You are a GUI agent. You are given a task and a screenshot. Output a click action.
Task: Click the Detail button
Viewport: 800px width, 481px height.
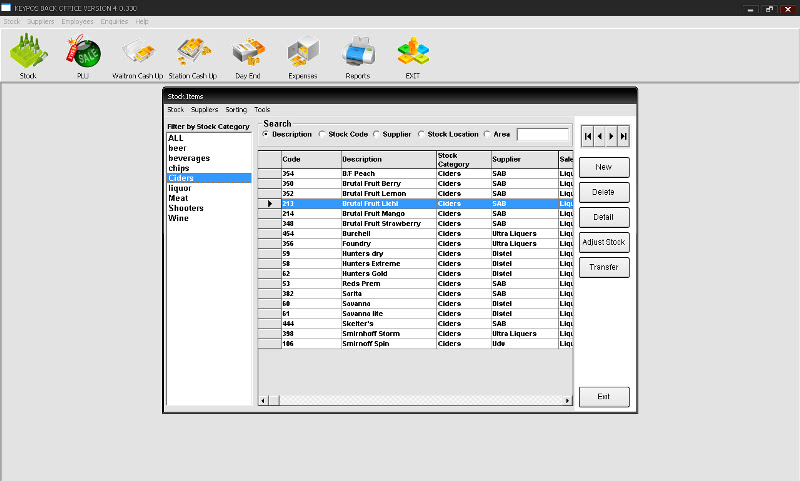coord(604,217)
